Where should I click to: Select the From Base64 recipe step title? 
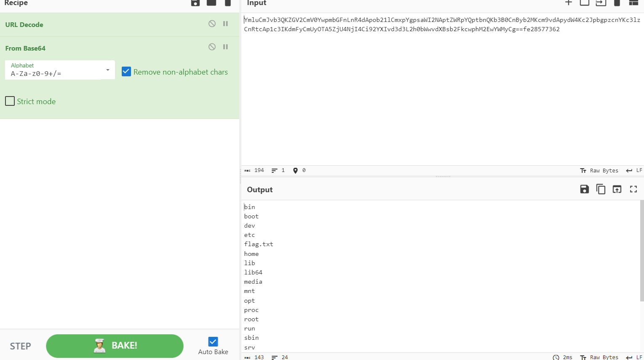click(25, 48)
